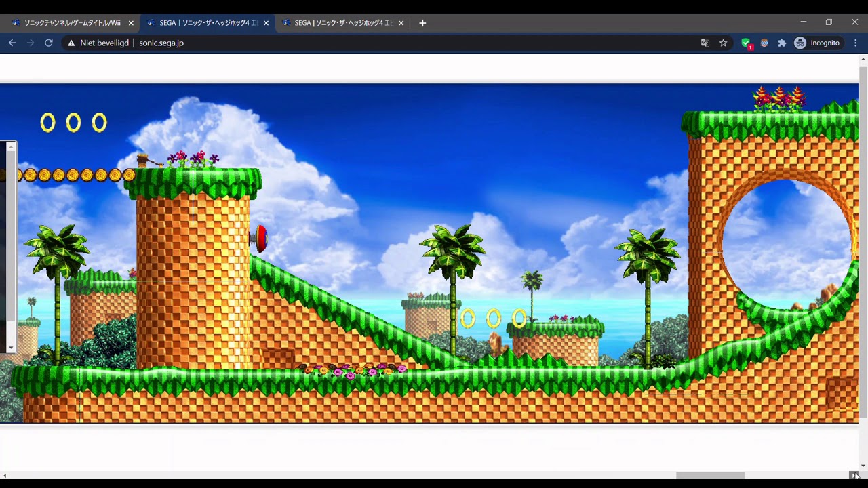Click the left panel's scrollbar up arrow
Image resolution: width=868 pixels, height=488 pixels.
pyautogui.click(x=10, y=146)
